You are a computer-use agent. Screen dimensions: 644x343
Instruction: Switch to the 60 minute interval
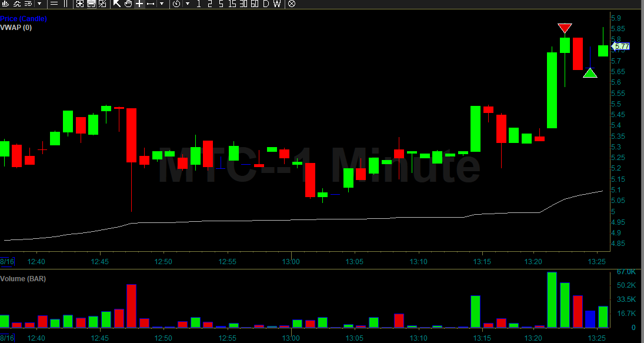[255, 4]
